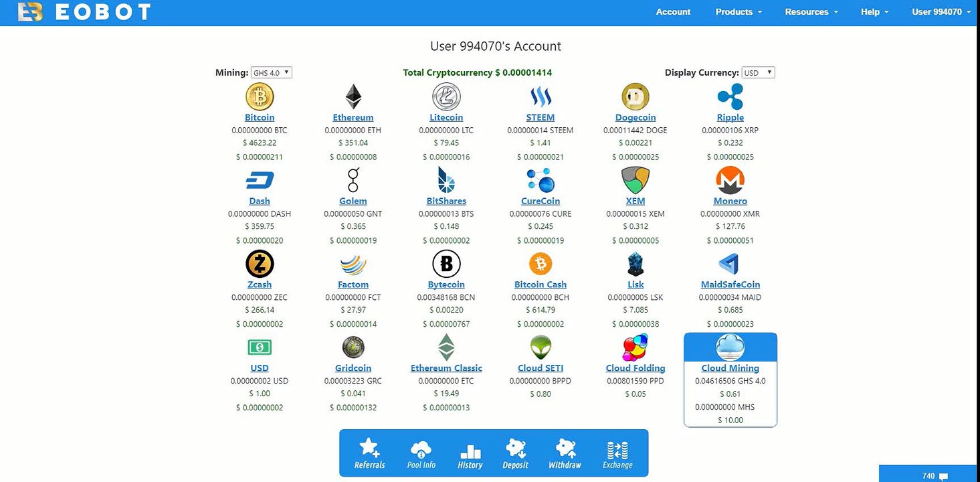Viewport: 980px width, 482px height.
Task: Open the Display Currency USD dropdown
Action: tap(759, 72)
